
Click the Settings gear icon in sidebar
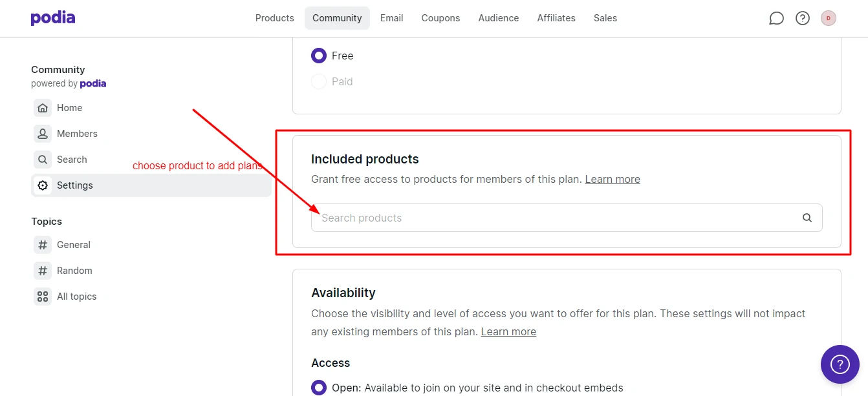coord(43,185)
